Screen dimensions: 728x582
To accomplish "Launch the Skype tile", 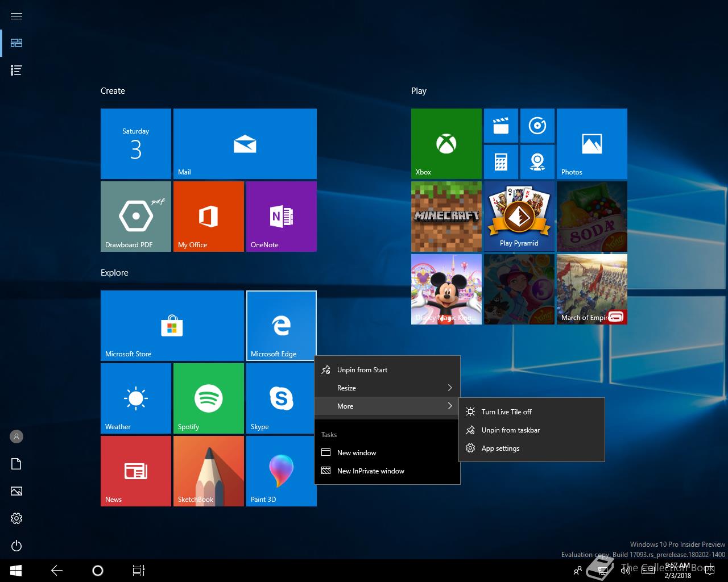I will [x=281, y=398].
